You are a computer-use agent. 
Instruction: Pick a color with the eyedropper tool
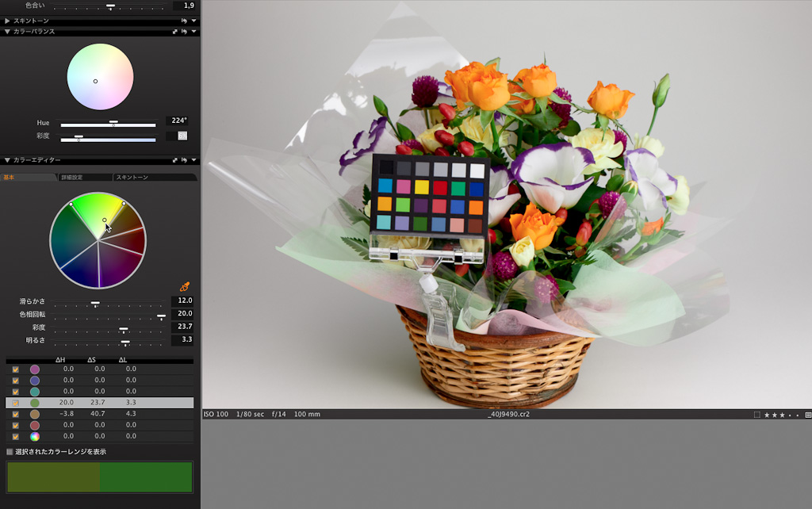(x=185, y=286)
